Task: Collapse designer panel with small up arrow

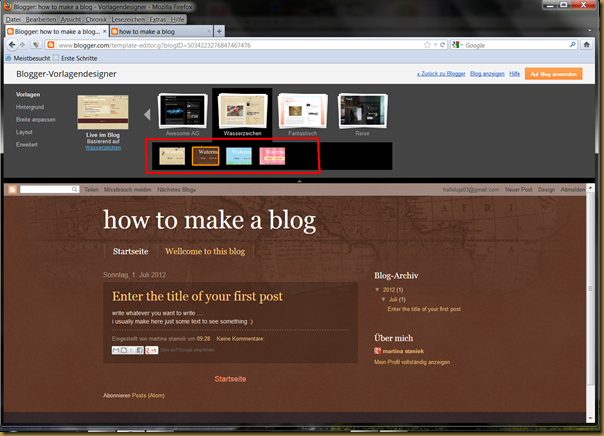Action: 299,180
